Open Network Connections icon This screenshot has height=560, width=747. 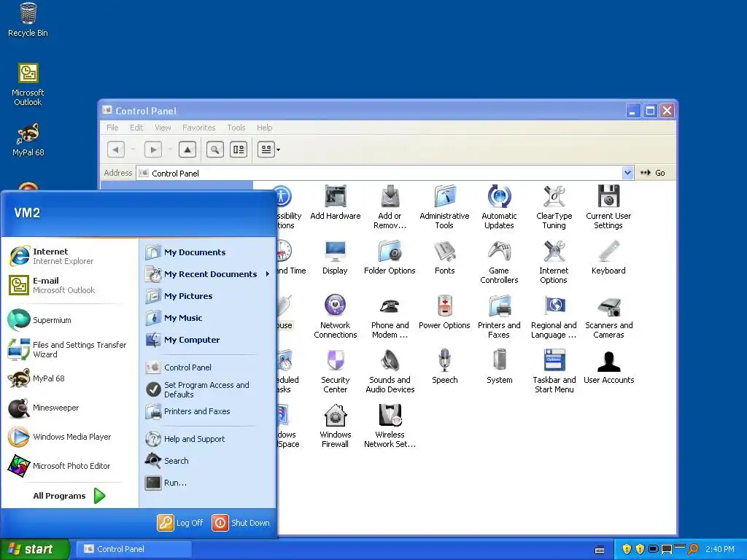pos(335,316)
